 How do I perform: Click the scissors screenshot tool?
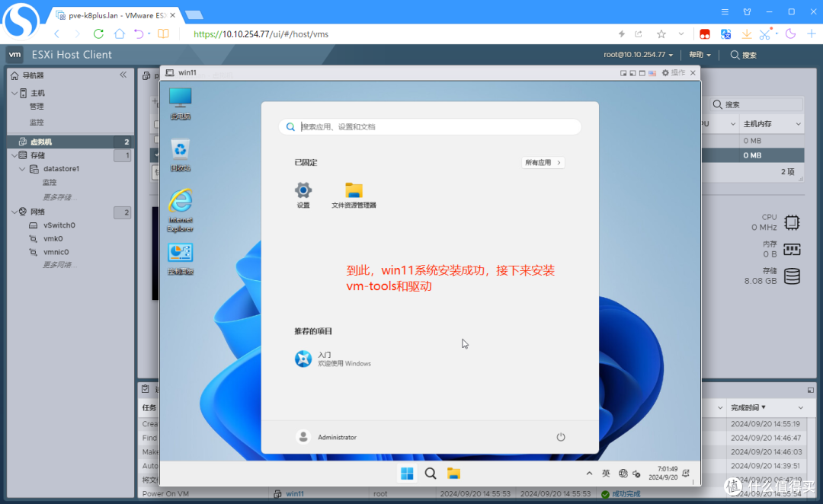[x=765, y=34]
